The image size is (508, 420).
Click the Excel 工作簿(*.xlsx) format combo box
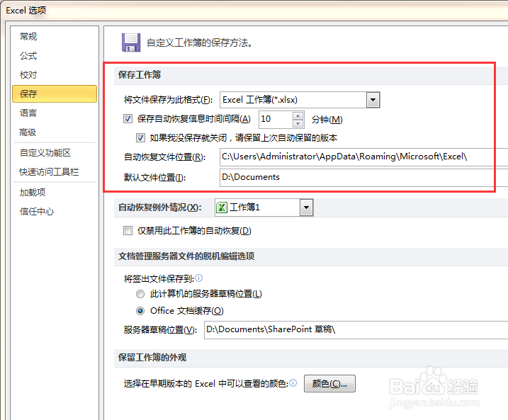coord(300,100)
